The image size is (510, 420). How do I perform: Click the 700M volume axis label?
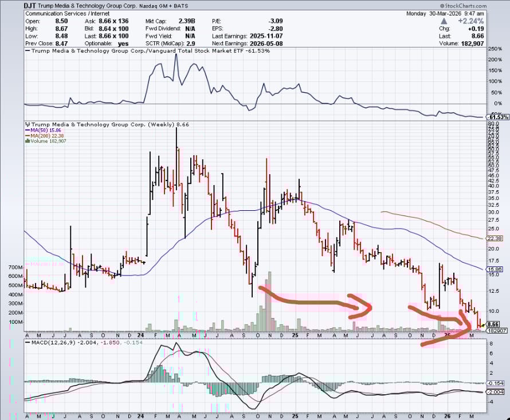pyautogui.click(x=16, y=267)
